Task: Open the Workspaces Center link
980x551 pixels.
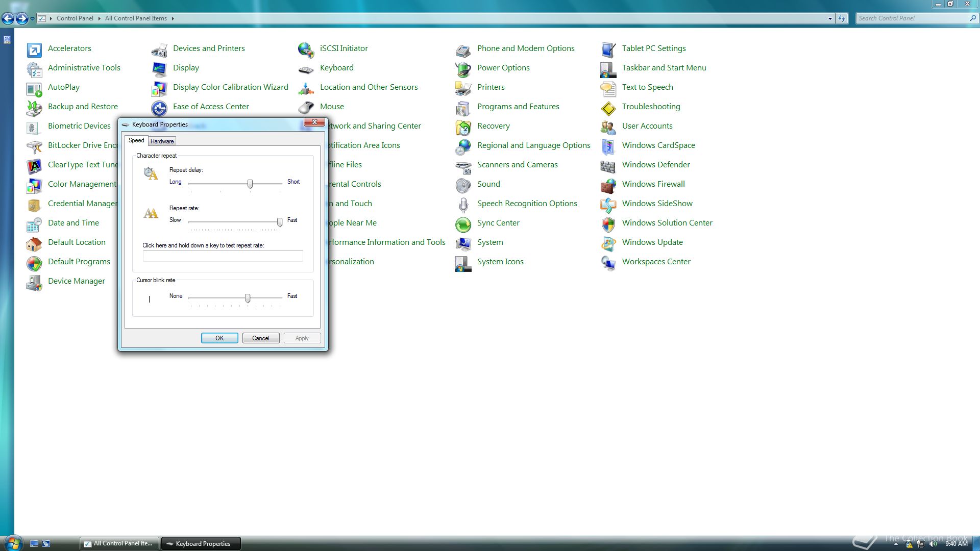Action: [656, 262]
